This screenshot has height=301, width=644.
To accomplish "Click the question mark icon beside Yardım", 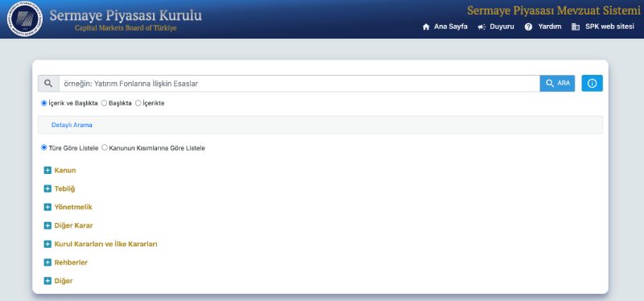I will click(529, 27).
